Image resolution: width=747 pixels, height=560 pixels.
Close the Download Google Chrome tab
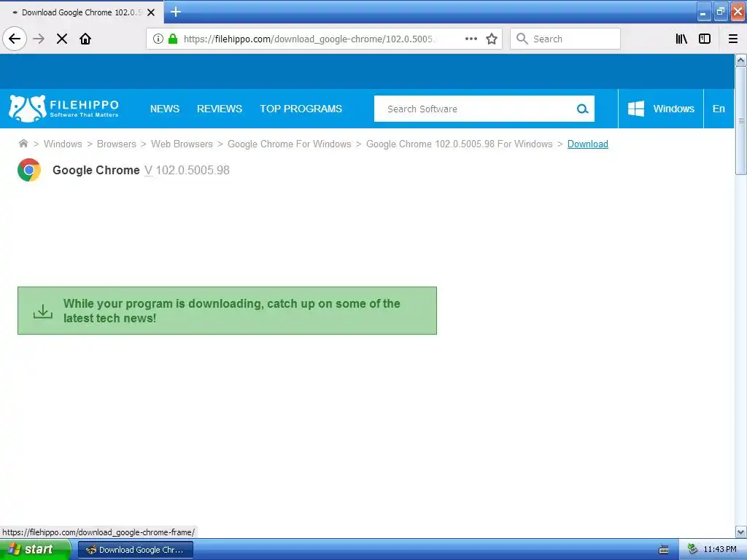151,12
